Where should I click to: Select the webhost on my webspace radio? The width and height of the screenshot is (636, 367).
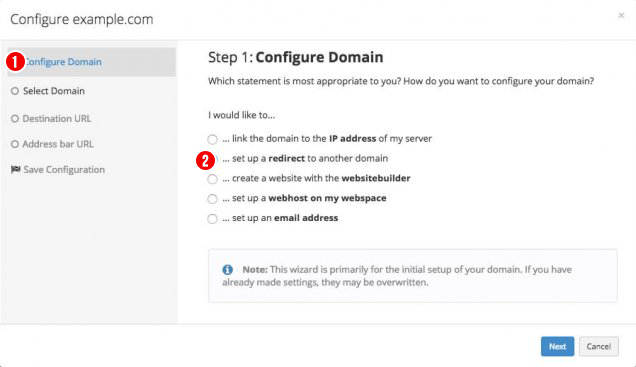213,199
